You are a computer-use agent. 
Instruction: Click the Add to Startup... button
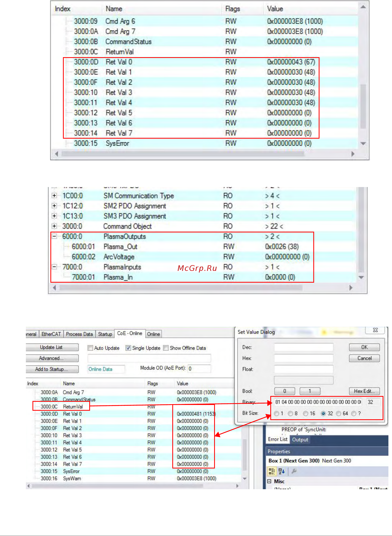tap(52, 369)
